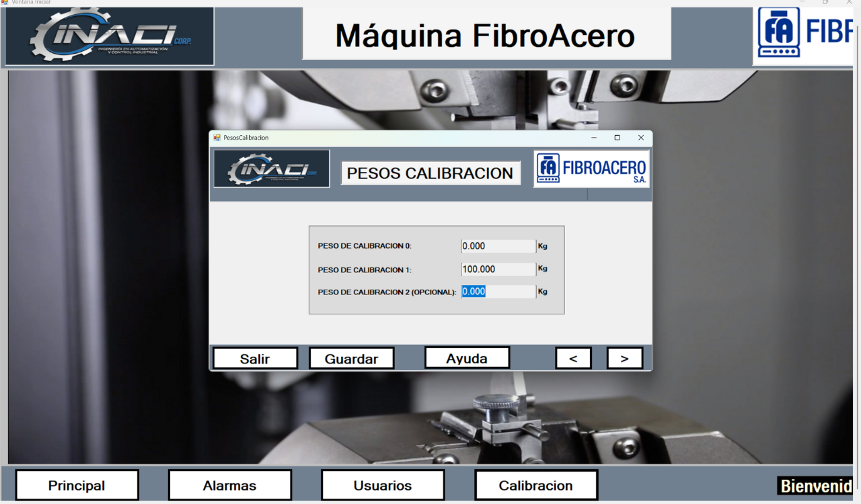861x504 pixels.
Task: Open the Principal section
Action: 77,485
